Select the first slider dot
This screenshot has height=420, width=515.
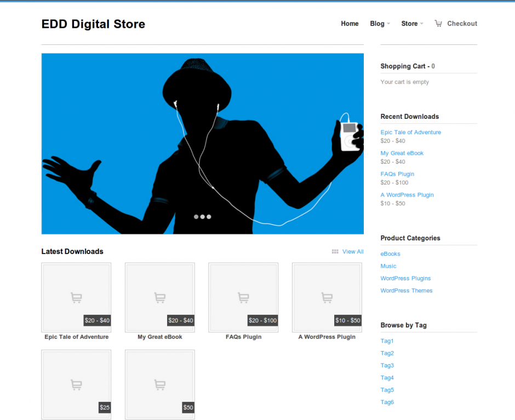click(x=196, y=217)
